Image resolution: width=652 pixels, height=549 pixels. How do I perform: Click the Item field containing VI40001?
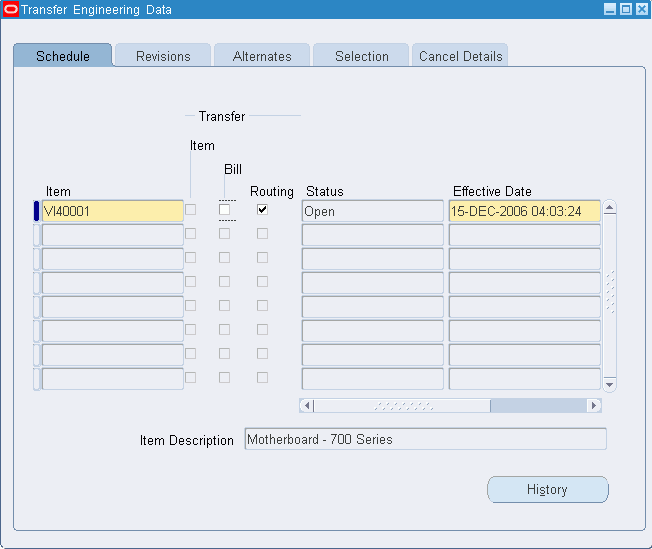click(x=113, y=211)
